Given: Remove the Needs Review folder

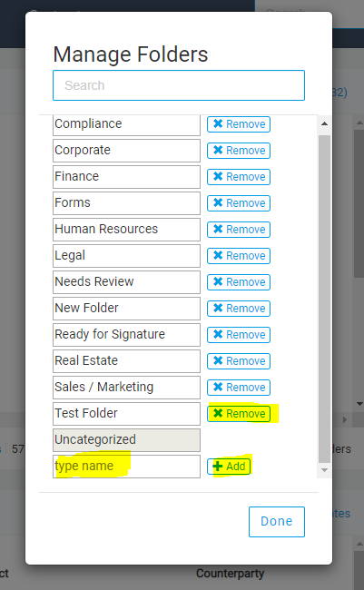Looking at the screenshot, I should pos(239,282).
